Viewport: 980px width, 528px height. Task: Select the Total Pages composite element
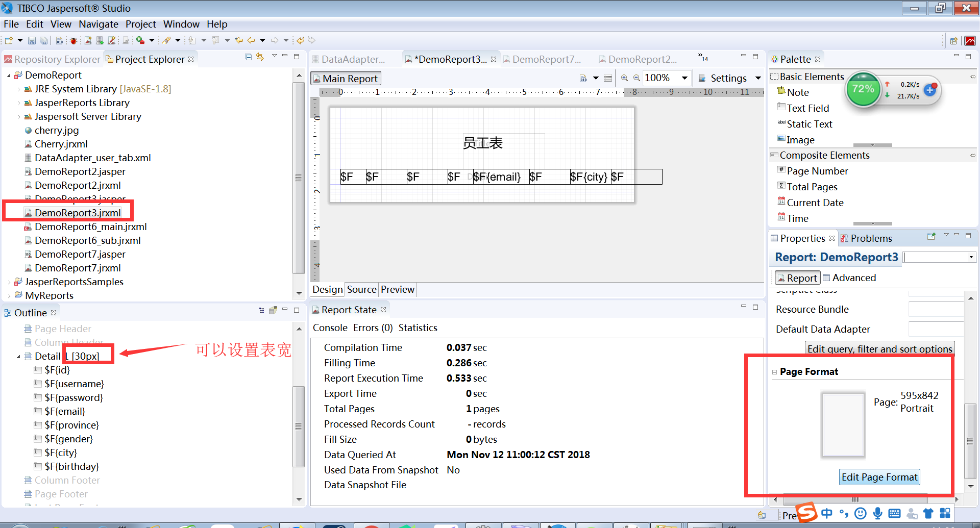point(807,187)
